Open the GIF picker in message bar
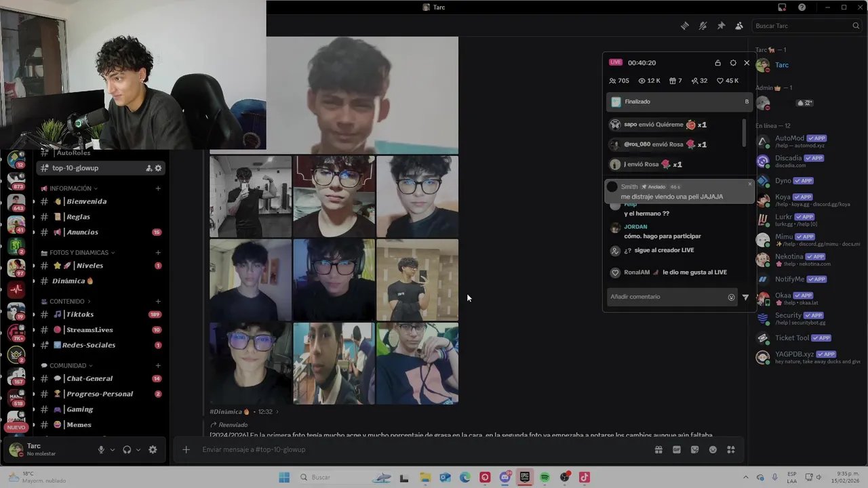The image size is (868, 488). tap(677, 449)
